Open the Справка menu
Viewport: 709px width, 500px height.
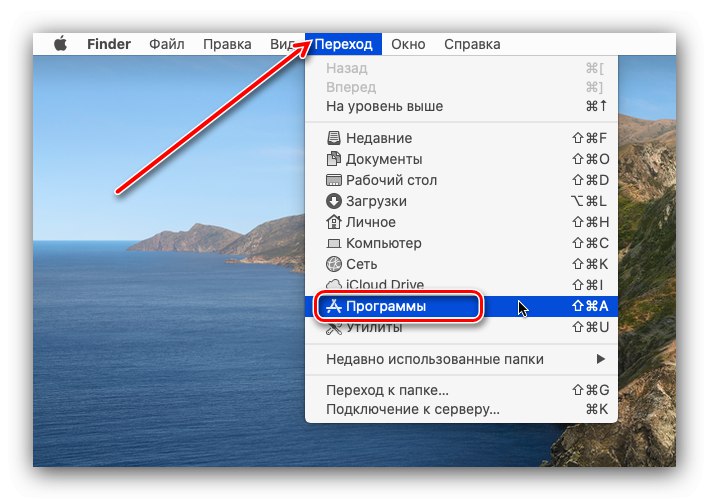(472, 44)
